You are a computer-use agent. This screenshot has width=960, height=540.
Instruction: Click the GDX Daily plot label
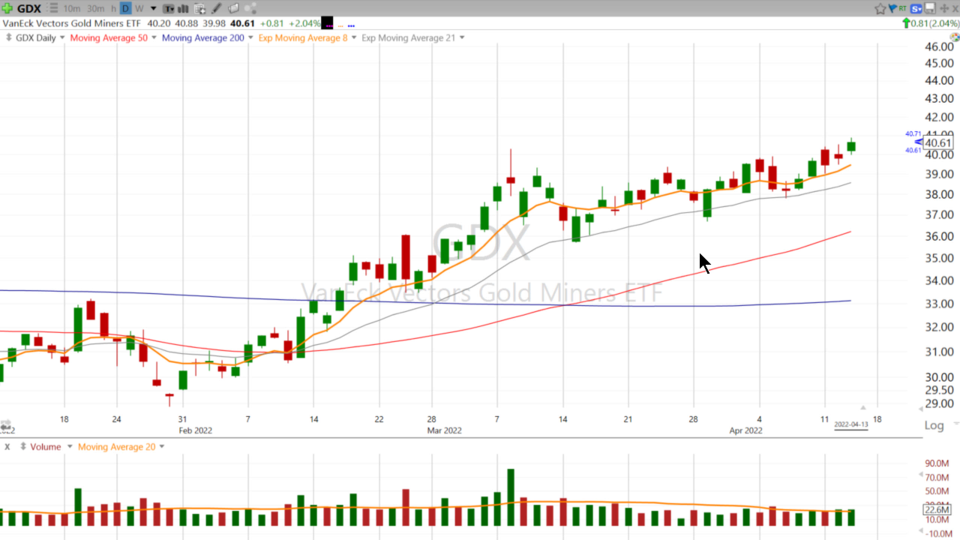tap(36, 38)
